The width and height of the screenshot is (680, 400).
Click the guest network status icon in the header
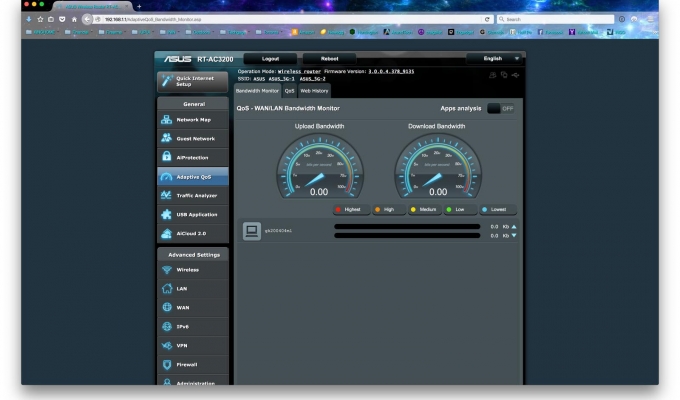click(x=492, y=75)
